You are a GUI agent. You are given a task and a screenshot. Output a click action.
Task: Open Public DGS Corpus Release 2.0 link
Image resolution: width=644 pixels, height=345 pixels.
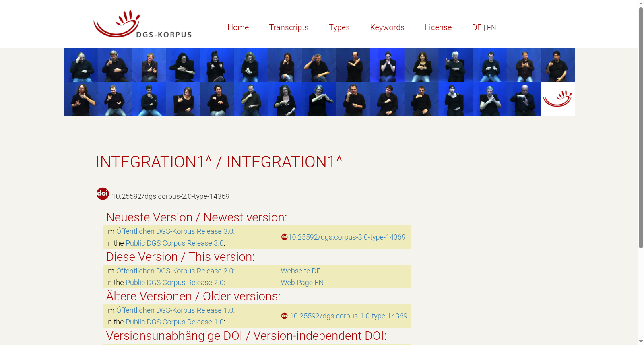coord(175,283)
